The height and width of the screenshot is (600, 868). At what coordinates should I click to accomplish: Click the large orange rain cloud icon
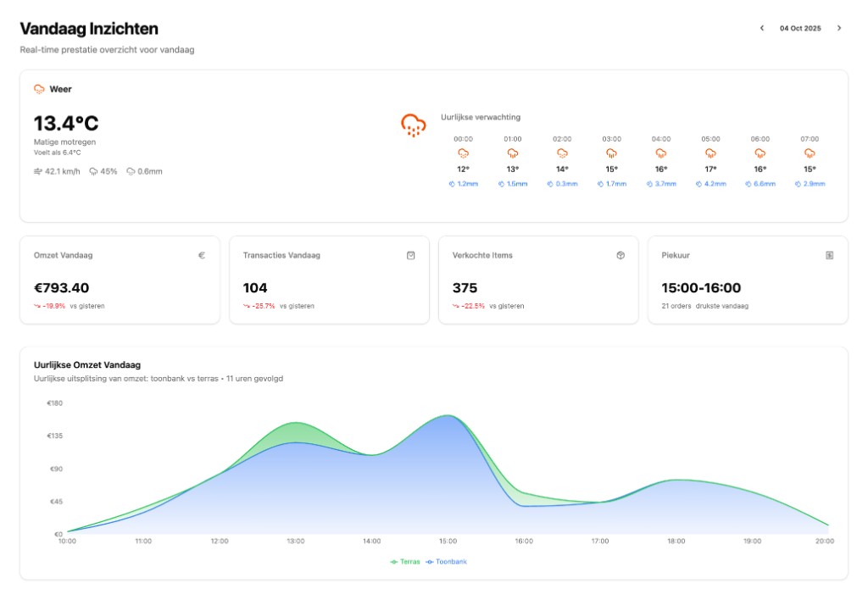click(x=413, y=125)
